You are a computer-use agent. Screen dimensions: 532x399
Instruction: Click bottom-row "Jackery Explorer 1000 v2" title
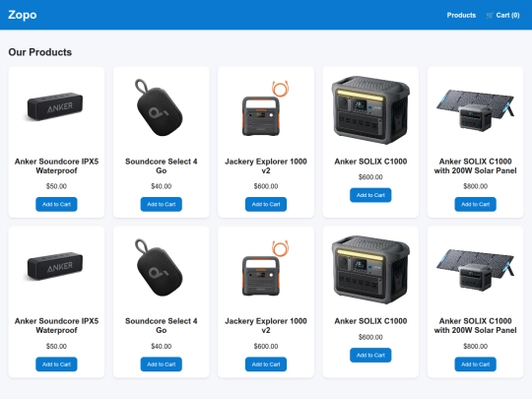pos(266,325)
